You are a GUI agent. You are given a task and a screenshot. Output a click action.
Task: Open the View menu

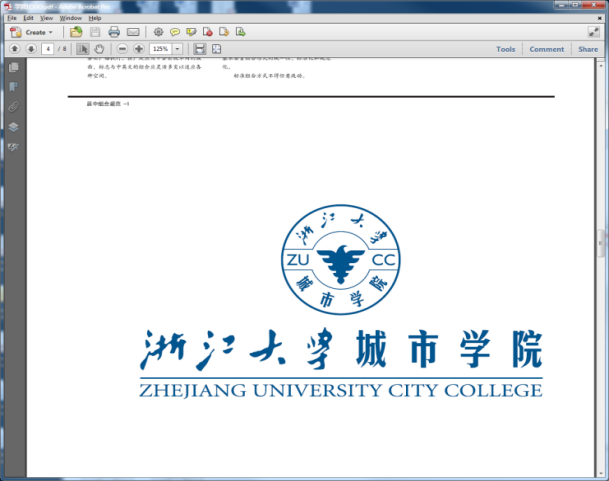[46, 18]
